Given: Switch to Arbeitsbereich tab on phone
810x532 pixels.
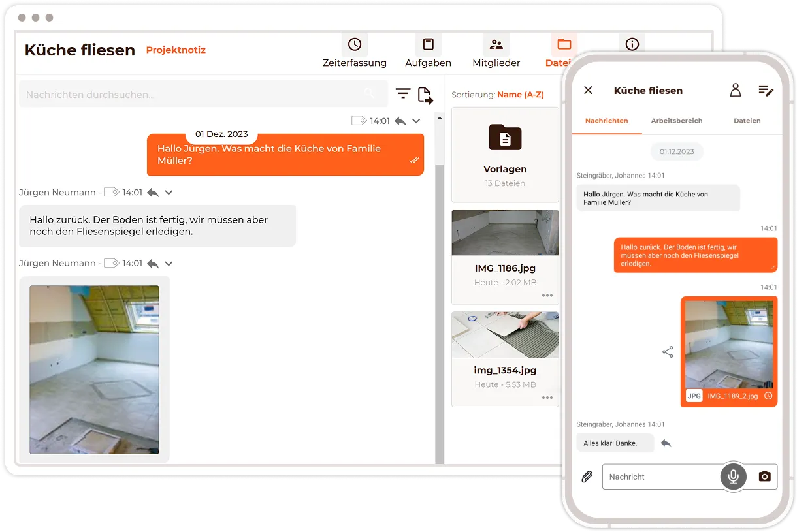Looking at the screenshot, I should pyautogui.click(x=677, y=121).
